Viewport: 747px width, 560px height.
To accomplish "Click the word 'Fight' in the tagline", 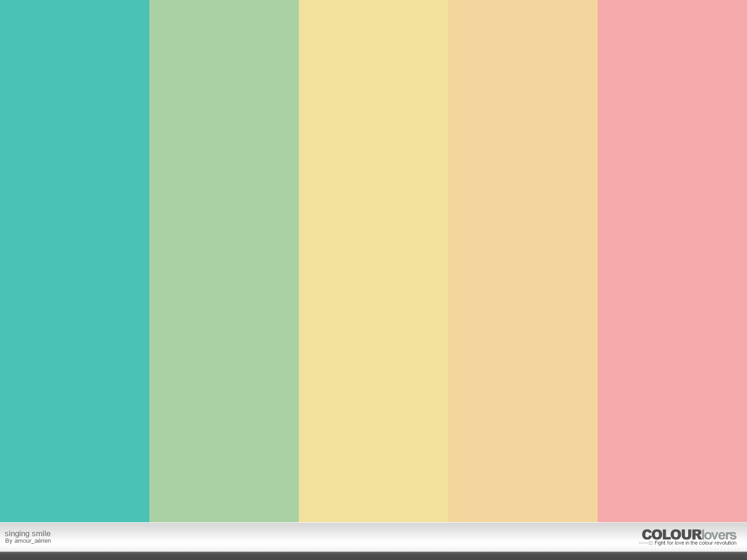I will click(660, 543).
